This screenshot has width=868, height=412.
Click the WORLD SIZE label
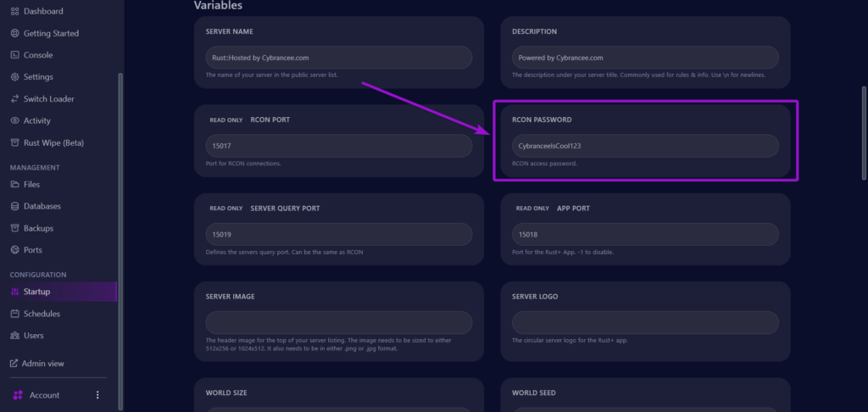coord(226,393)
